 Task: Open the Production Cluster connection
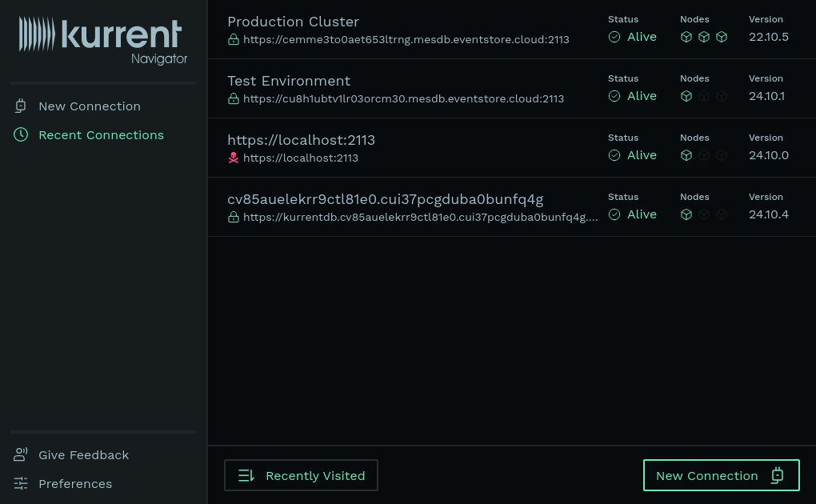point(293,22)
